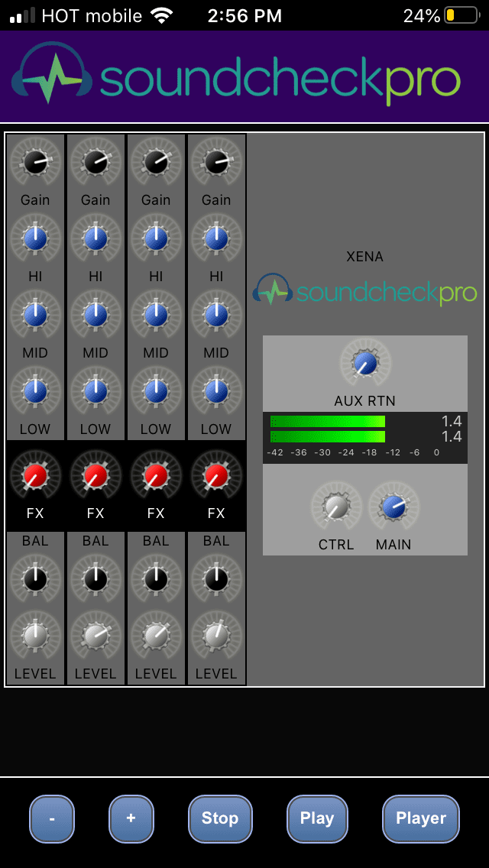Click the stereo level meter bars

coord(327,429)
